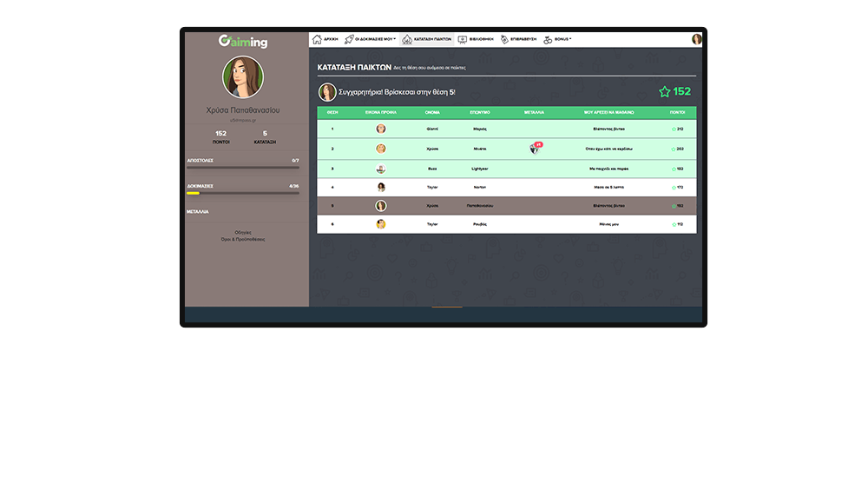Open the profile picture in row 6

coord(381,224)
